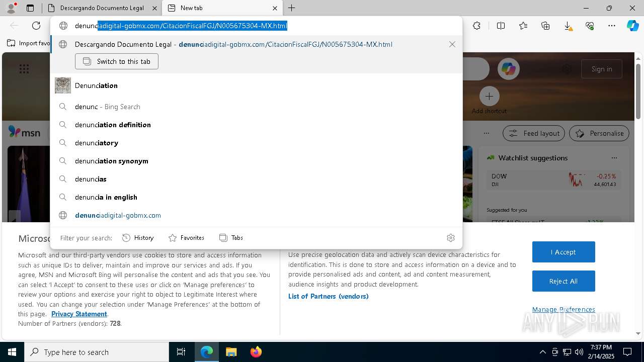Click the taskbar search box
Viewport: 644px width, 362px height.
coord(97,352)
